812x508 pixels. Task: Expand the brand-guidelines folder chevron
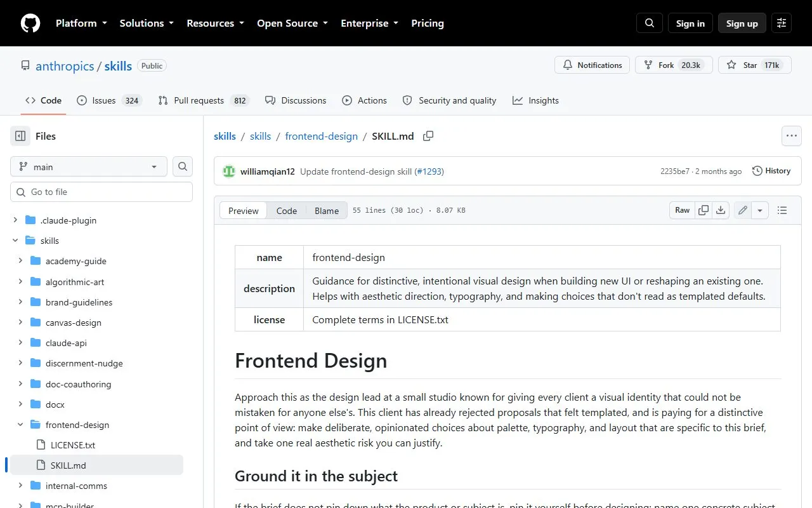(x=20, y=302)
